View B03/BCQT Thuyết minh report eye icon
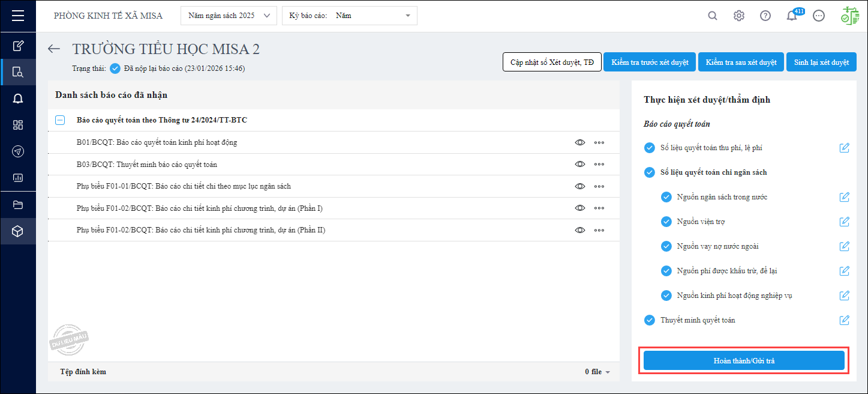 pos(579,164)
